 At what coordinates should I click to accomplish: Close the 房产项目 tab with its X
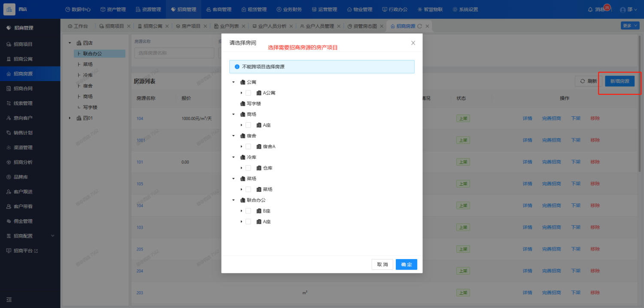(x=205, y=26)
